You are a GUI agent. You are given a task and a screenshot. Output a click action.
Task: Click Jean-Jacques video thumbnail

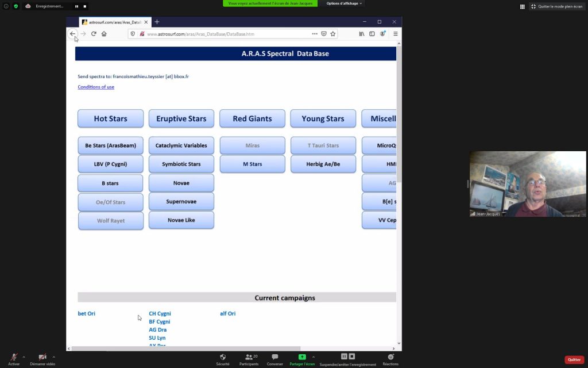tap(528, 184)
